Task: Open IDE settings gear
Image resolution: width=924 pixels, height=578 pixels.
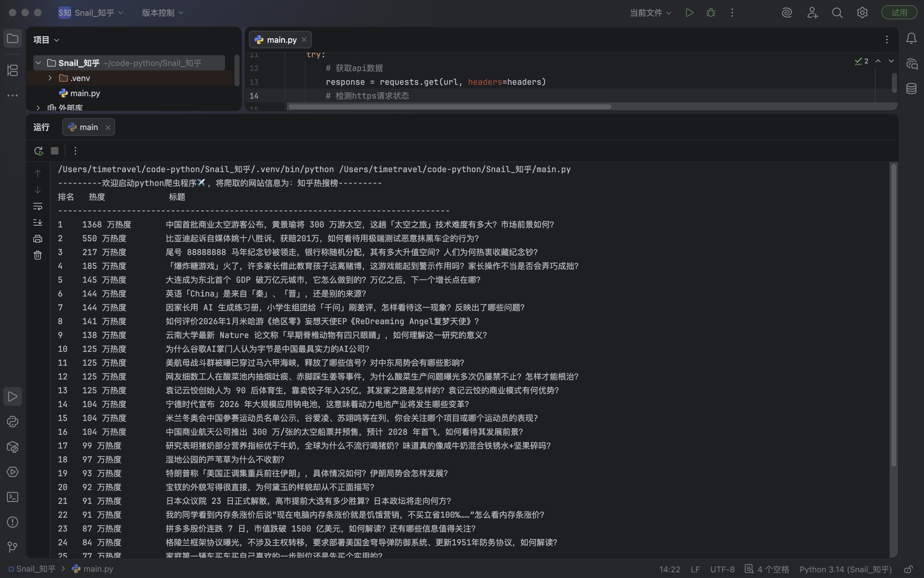Action: [x=862, y=13]
